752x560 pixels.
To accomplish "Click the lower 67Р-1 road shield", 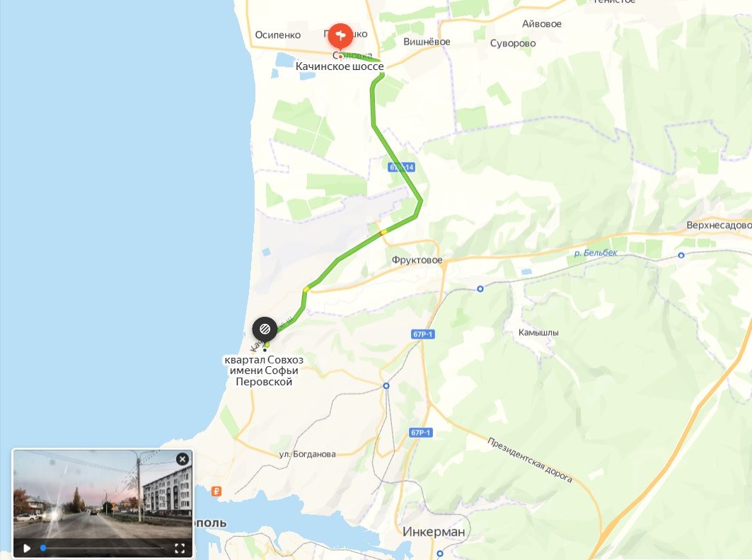I will [421, 433].
